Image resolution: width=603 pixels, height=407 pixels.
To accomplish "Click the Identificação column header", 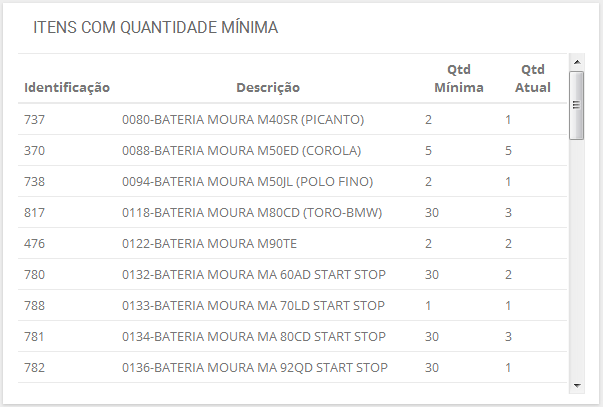I will click(x=67, y=87).
